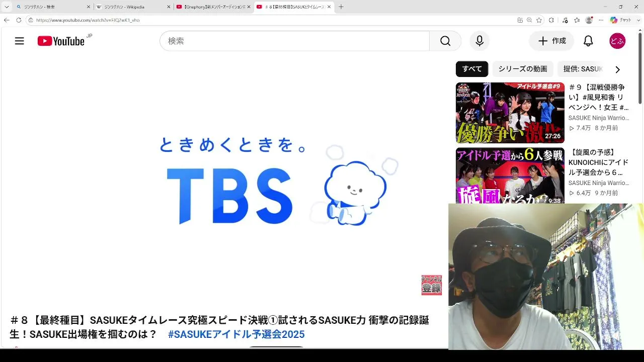The height and width of the screenshot is (362, 644).
Task: Open the ＃９ 混戦優勝争い video thumbnail
Action: coord(510,113)
